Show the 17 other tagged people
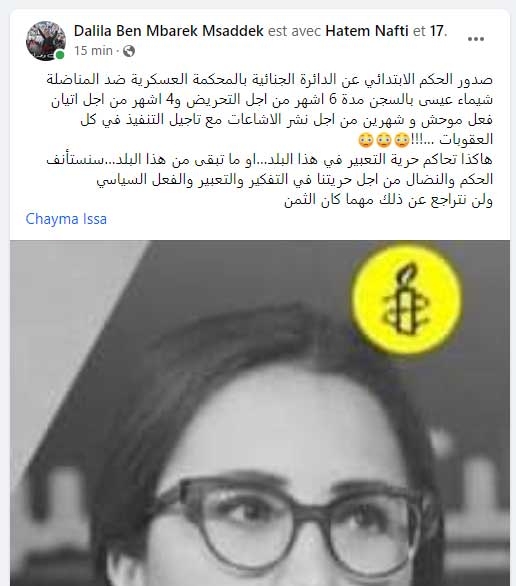 [437, 31]
